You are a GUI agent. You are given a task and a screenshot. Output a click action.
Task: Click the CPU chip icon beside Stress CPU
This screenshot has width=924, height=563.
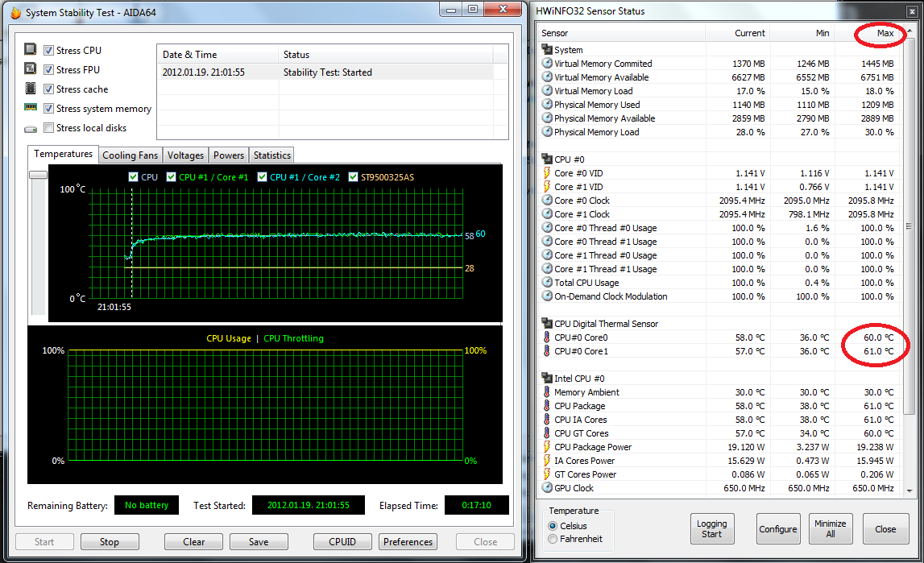31,50
